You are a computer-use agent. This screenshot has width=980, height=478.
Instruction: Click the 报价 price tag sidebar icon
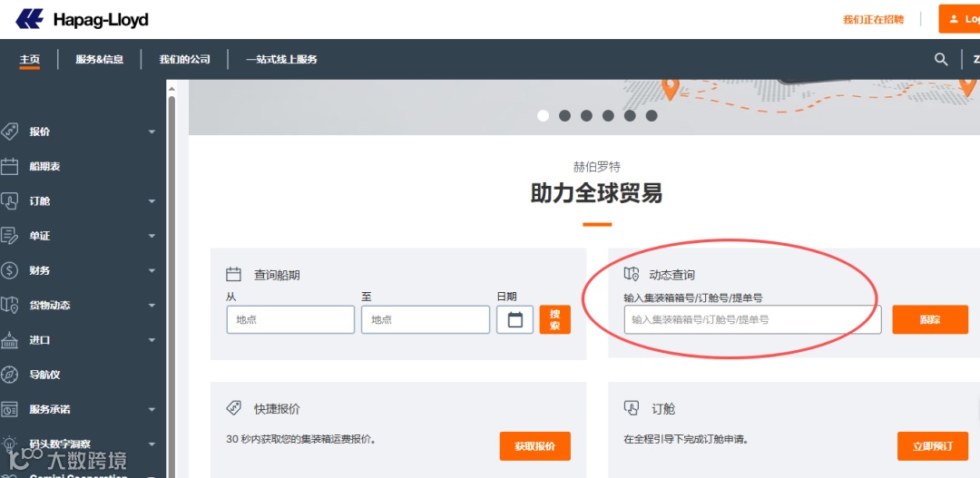pos(9,132)
